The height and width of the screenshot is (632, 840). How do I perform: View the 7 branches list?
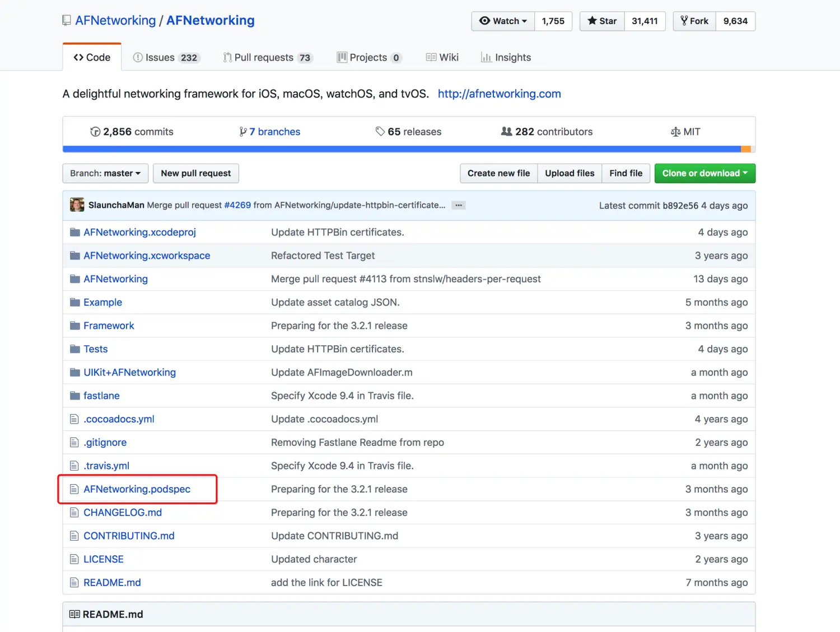[270, 132]
